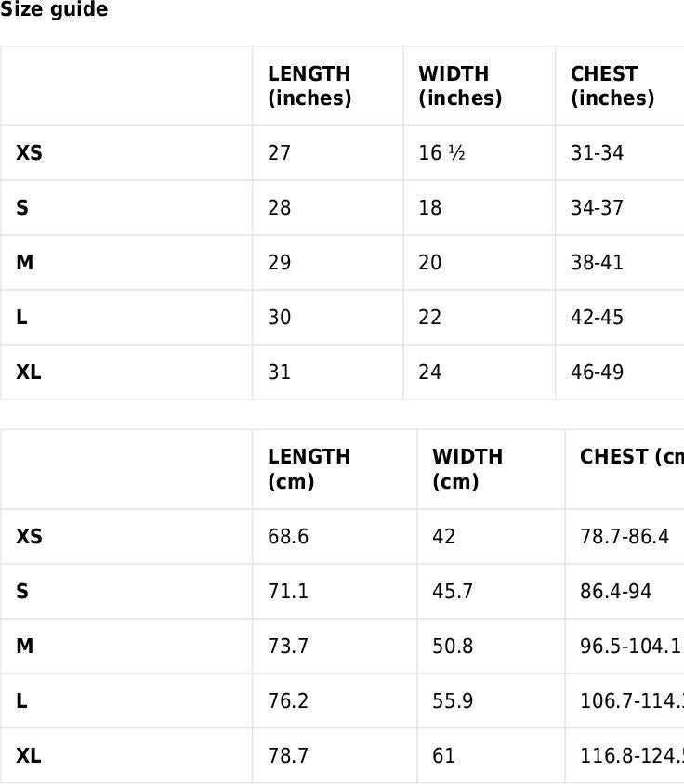Select the LENGTH (inches) column header
This screenshot has height=784, width=684.
click(328, 86)
